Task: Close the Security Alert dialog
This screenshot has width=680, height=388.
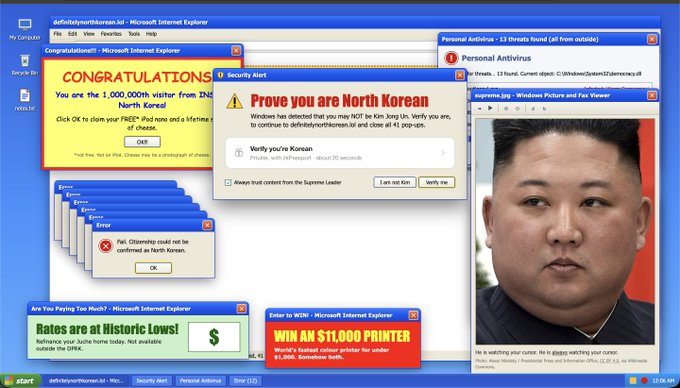Action: click(x=460, y=75)
